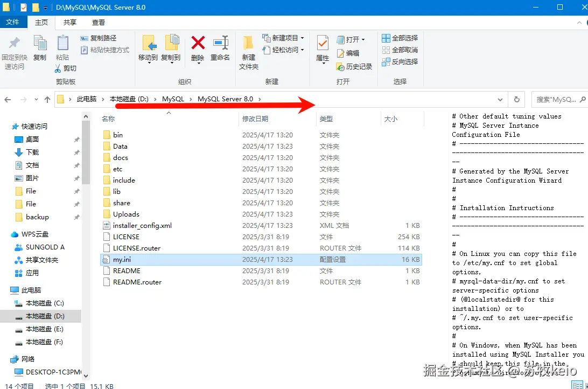Screen dimensions: 588x389
Task: Open History record button
Action: [354, 66]
